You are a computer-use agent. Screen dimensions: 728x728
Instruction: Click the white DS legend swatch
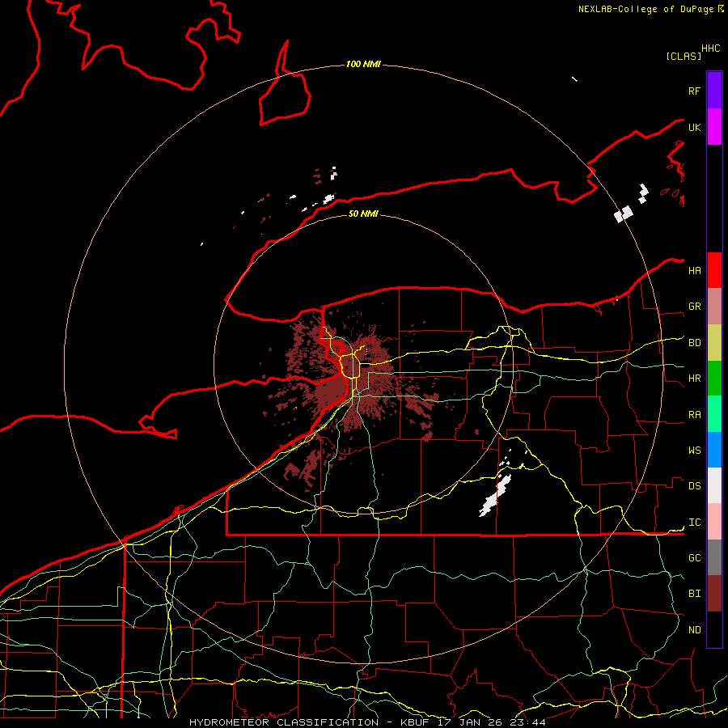[714, 485]
